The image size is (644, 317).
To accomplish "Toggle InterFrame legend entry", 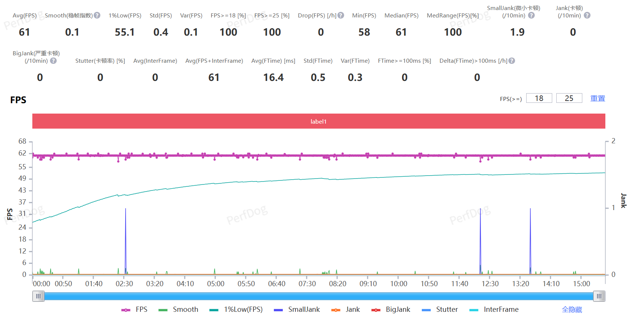I will pos(494,310).
